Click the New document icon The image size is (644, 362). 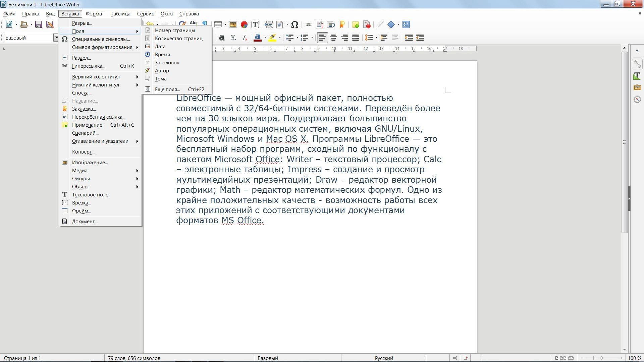(9, 24)
